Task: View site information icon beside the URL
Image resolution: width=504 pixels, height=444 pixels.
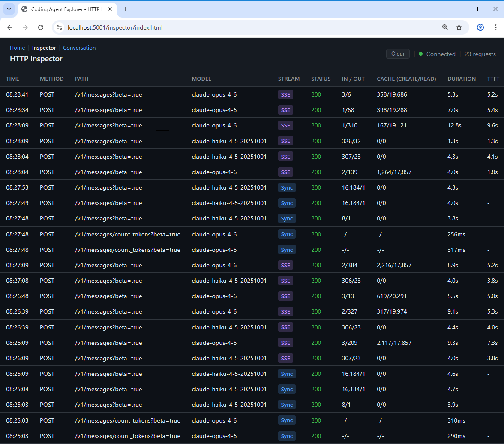Action: [59, 27]
